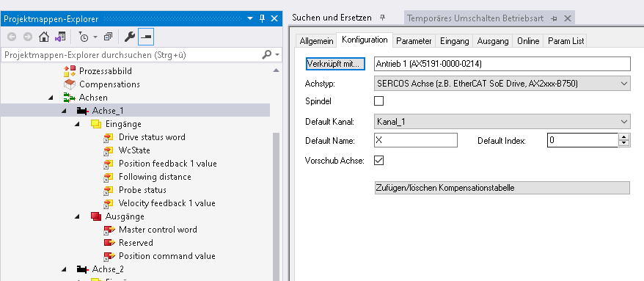Image resolution: width=644 pixels, height=281 pixels.
Task: Collapse the Eingänge node under Achse_1
Action: 77,124
